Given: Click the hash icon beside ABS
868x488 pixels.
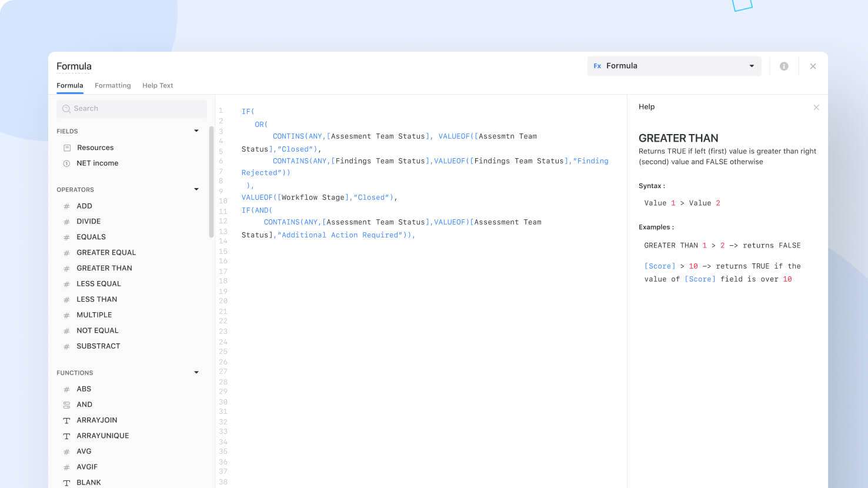Looking at the screenshot, I should 66,389.
